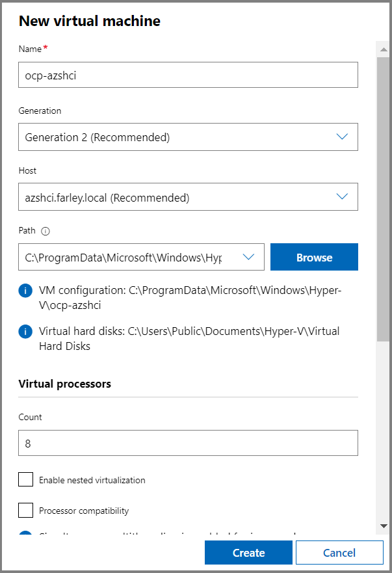Enable nested virtualization
This screenshot has height=573, width=392.
click(25, 479)
